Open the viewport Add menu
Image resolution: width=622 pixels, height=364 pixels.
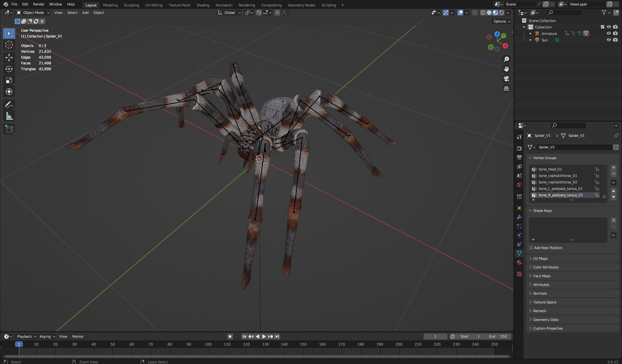[x=85, y=13]
